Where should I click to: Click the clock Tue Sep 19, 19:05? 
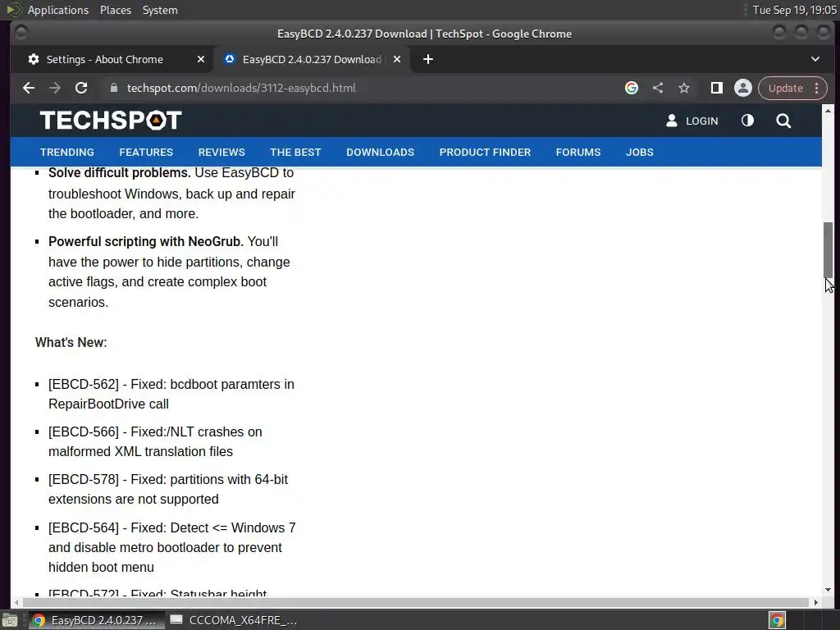point(794,10)
